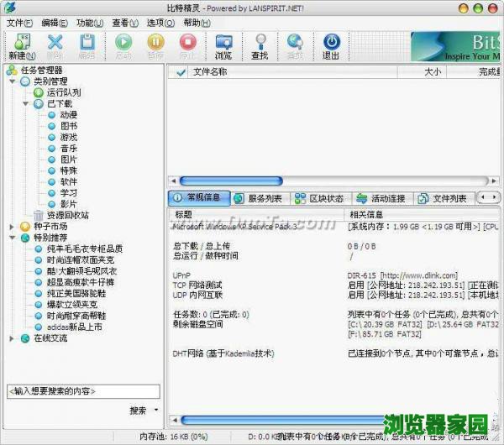Open the 浏览 browse folder icon

point(223,46)
